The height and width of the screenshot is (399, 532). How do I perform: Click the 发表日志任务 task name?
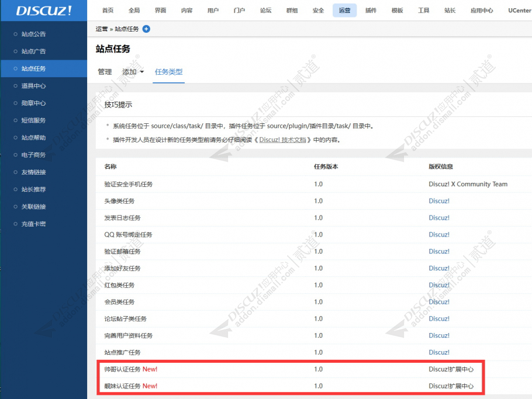click(x=122, y=218)
